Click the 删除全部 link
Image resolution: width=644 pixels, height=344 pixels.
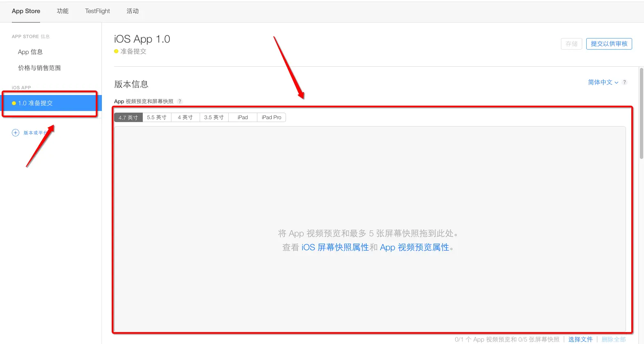(x=613, y=339)
